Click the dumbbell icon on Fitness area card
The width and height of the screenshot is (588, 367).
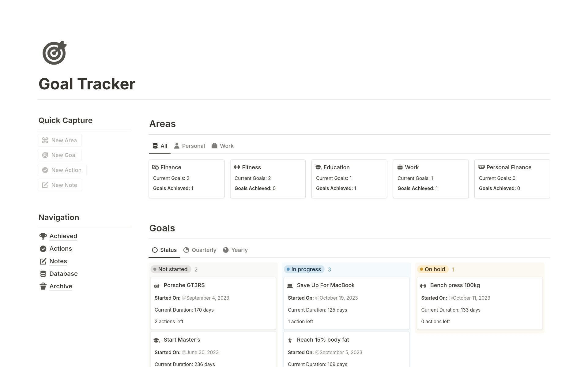click(x=237, y=167)
